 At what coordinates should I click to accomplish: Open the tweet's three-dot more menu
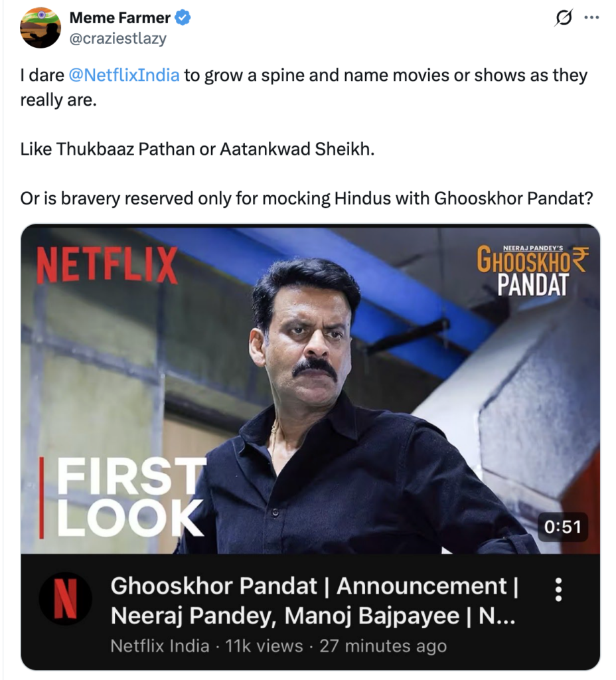pos(591,18)
